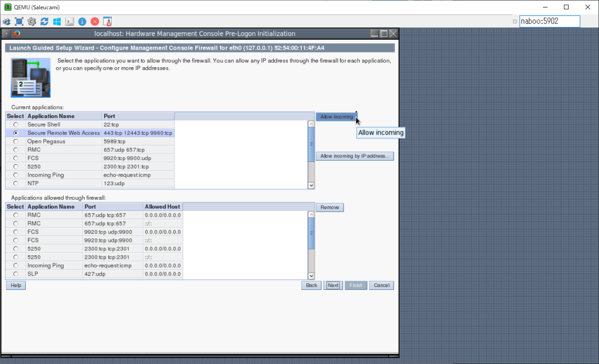Click Allow incoming by IP address button
This screenshot has height=364, width=599.
pos(354,156)
